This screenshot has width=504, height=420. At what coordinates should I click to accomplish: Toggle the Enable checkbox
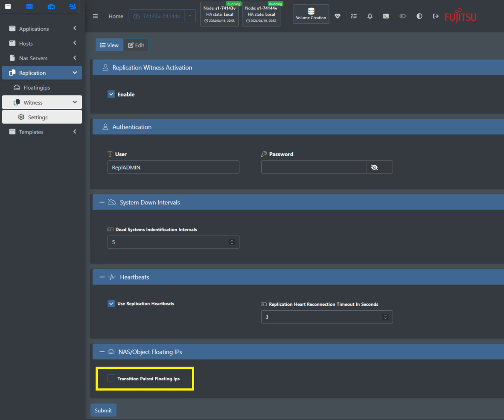111,94
